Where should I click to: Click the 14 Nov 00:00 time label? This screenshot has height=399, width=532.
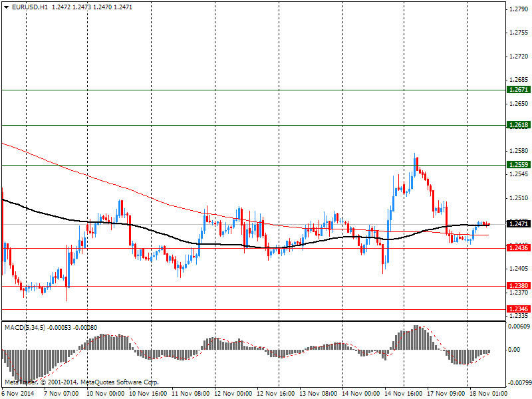361,393
